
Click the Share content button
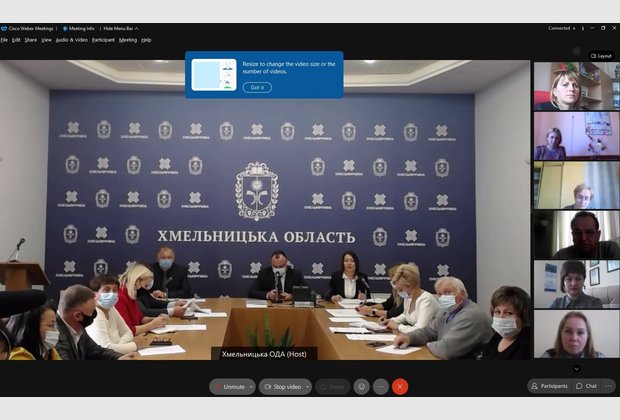pyautogui.click(x=332, y=386)
